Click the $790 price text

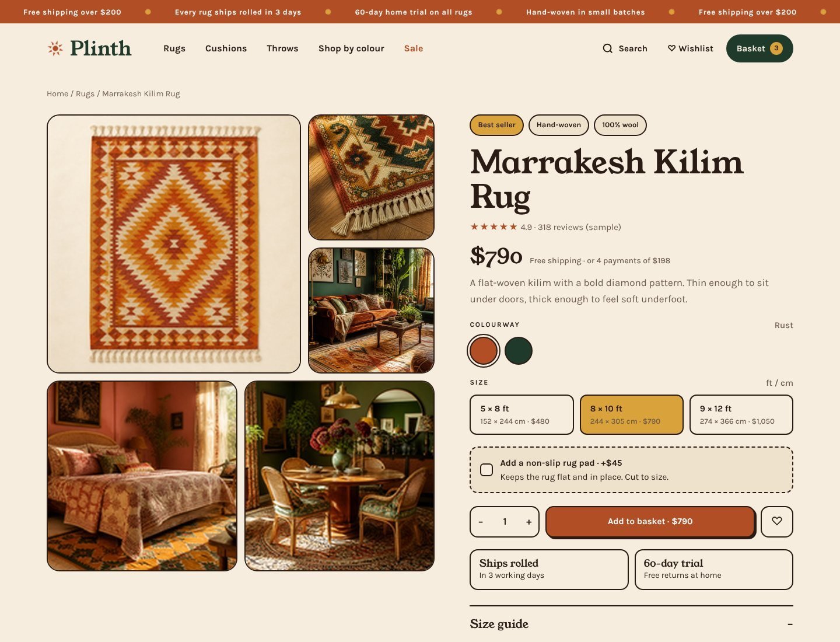pos(496,256)
